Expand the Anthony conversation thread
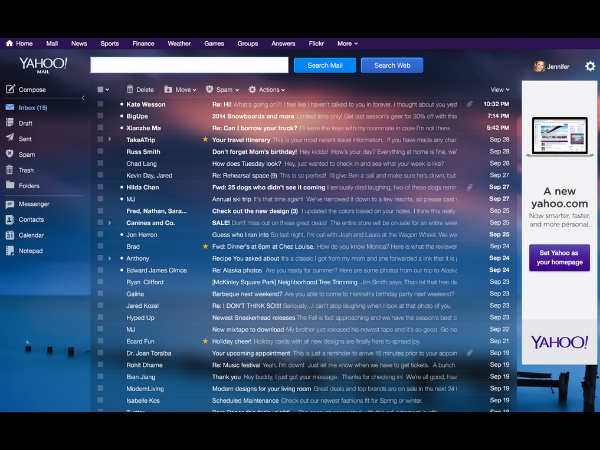 (x=110, y=258)
